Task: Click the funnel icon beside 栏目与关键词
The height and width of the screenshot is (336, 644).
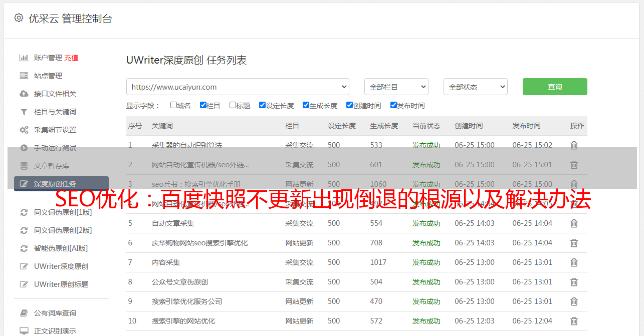Action: pyautogui.click(x=24, y=112)
